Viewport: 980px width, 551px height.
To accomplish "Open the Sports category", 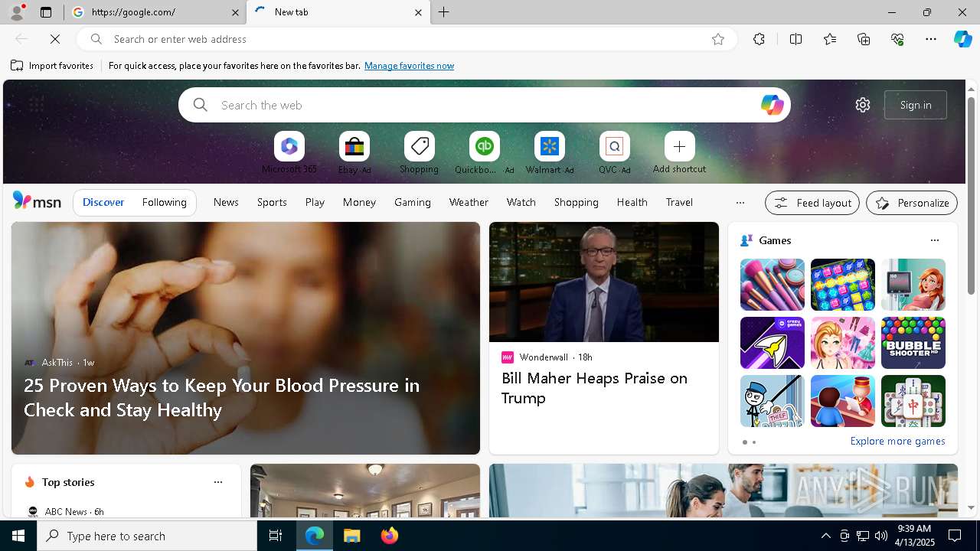I will 272,202.
